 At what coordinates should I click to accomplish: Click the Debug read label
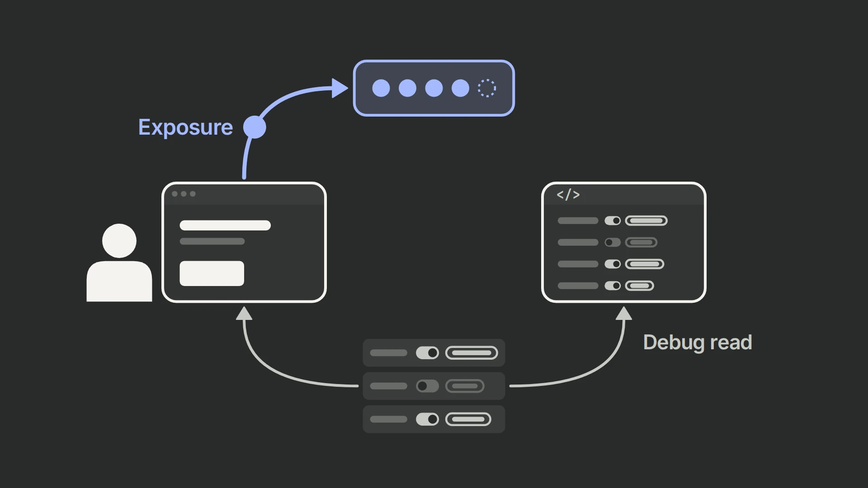pyautogui.click(x=698, y=342)
